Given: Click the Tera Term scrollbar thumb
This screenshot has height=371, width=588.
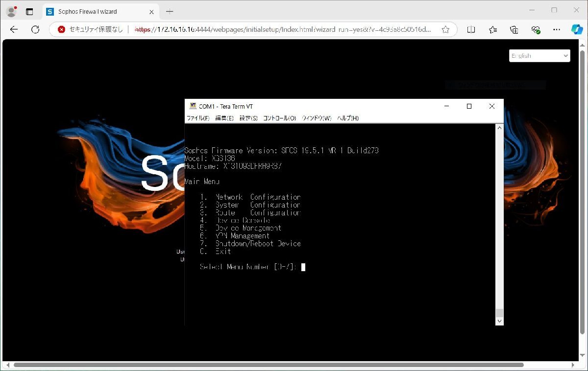Looking at the screenshot, I should (x=499, y=313).
